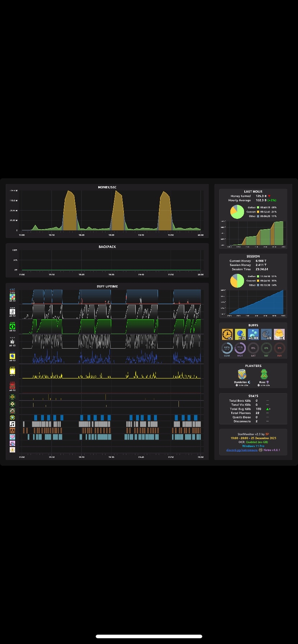
Task: Click the orange Convert swatch in Last Hour
Action: [258, 212]
